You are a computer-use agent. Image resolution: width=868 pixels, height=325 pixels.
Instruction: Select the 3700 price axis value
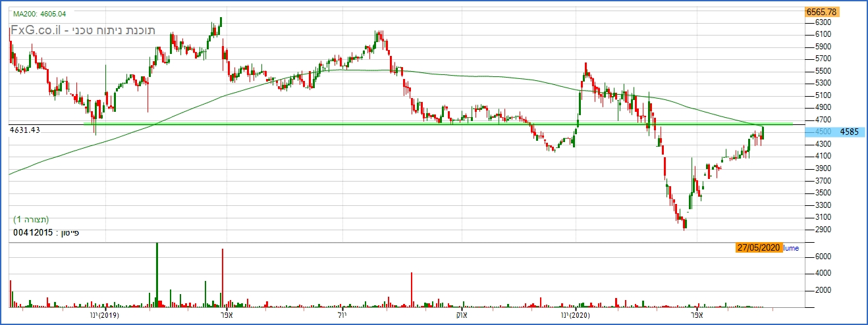tap(824, 180)
